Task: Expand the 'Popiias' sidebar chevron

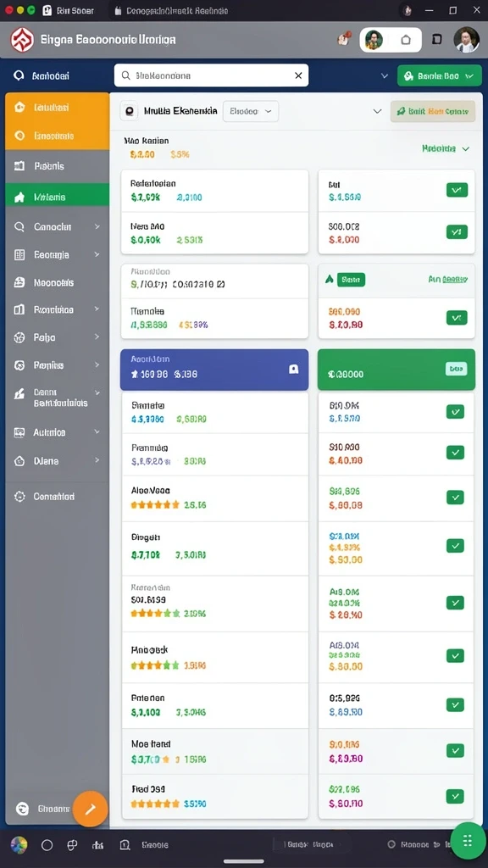Action: [x=97, y=364]
